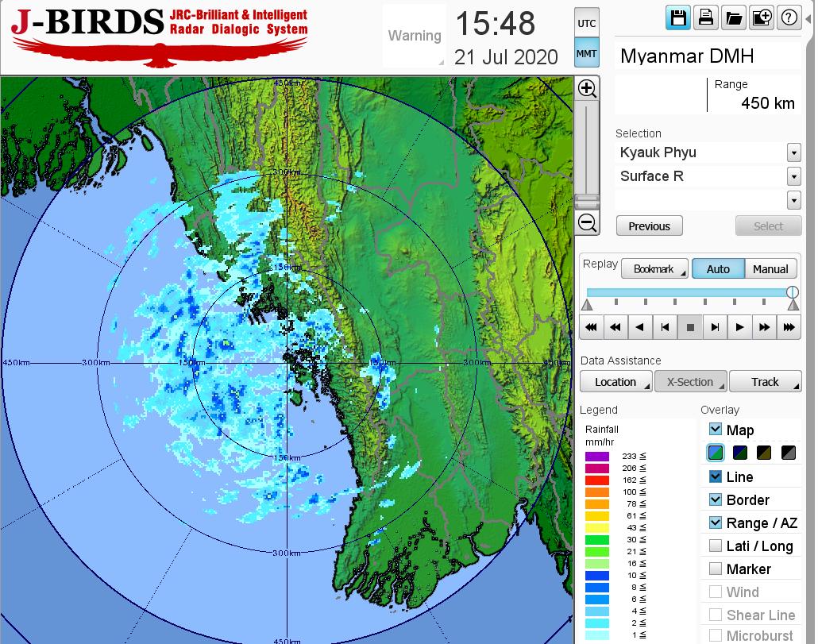Click the Previous button
Viewport: 818px width, 644px height.
coord(649,226)
